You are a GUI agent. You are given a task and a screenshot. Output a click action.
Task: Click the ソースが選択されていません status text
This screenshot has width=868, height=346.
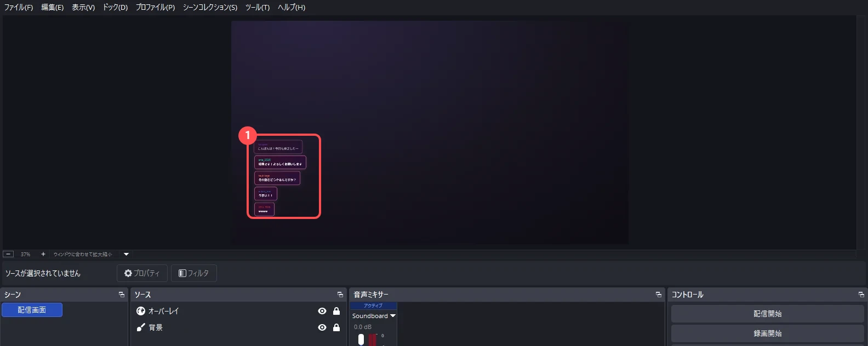[43, 273]
